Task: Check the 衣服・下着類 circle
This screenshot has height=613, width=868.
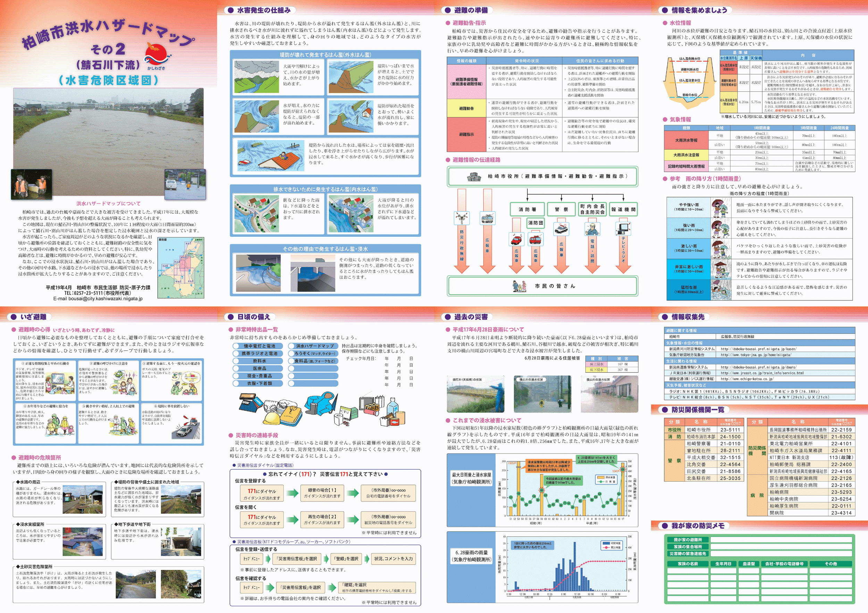Action: pyautogui.click(x=236, y=383)
